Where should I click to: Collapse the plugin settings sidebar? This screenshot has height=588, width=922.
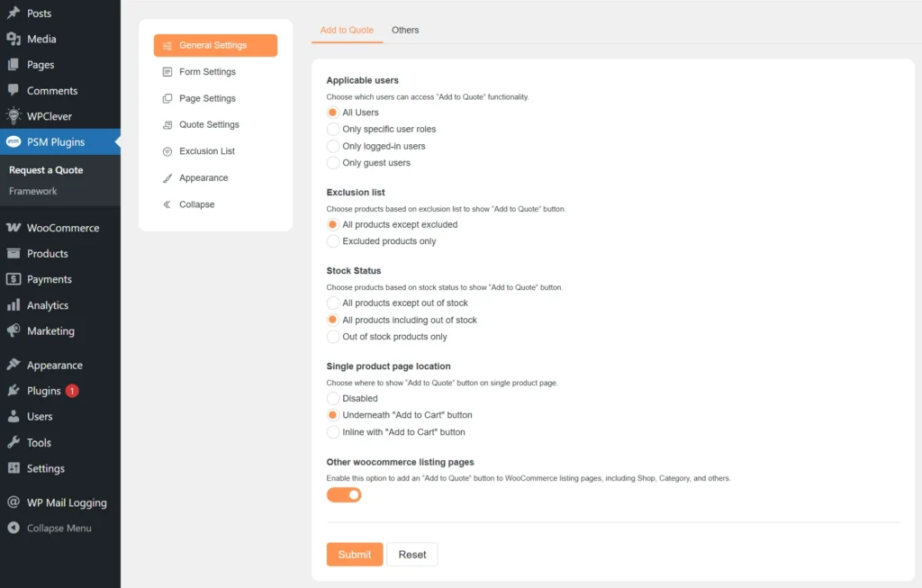(x=194, y=204)
